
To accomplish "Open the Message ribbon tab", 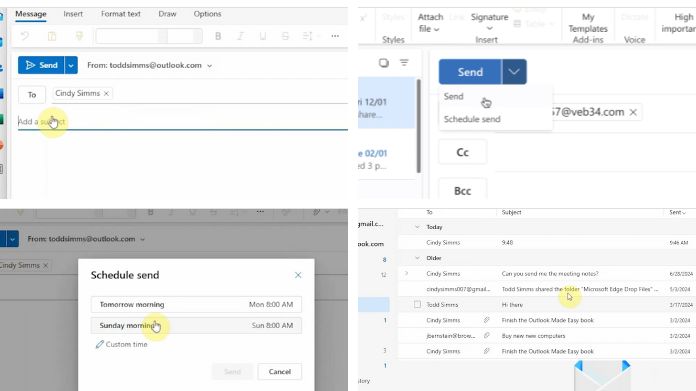I will (x=31, y=14).
